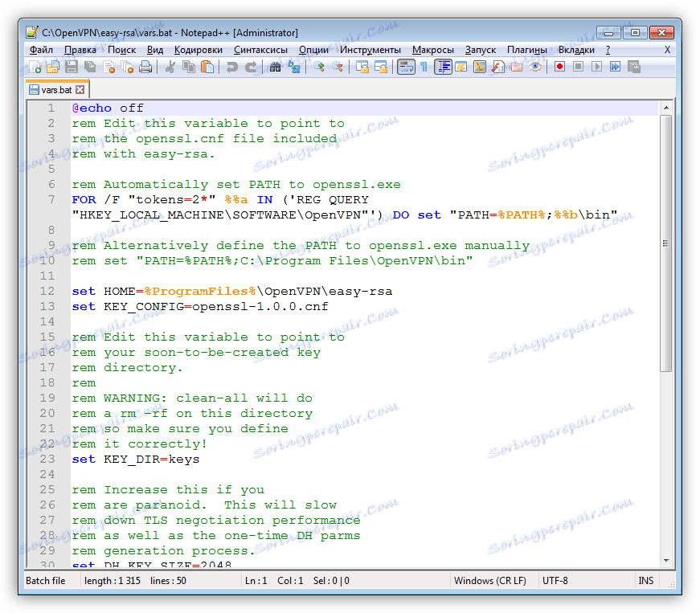The width and height of the screenshot is (700, 613).
Task: Open an existing file
Action: (x=53, y=67)
